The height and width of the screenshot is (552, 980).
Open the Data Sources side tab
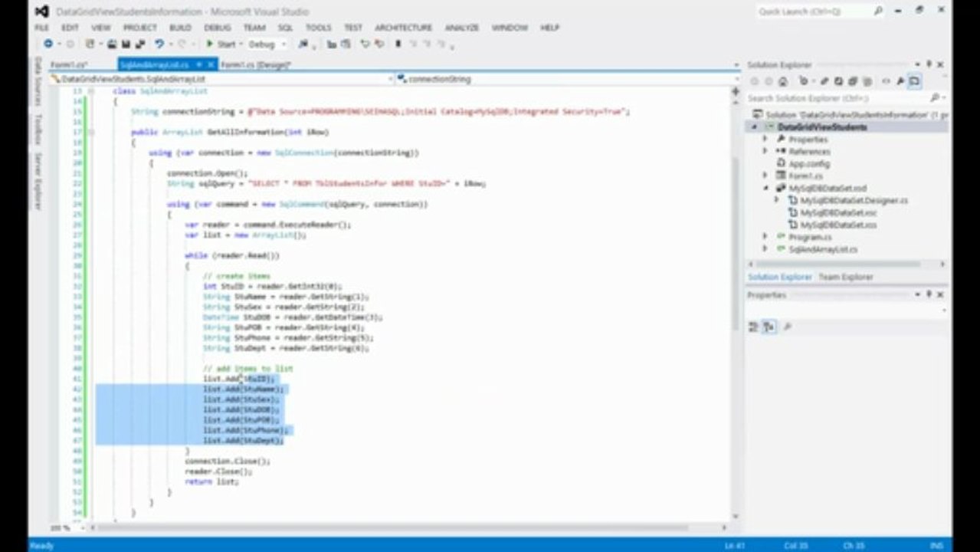(x=38, y=81)
